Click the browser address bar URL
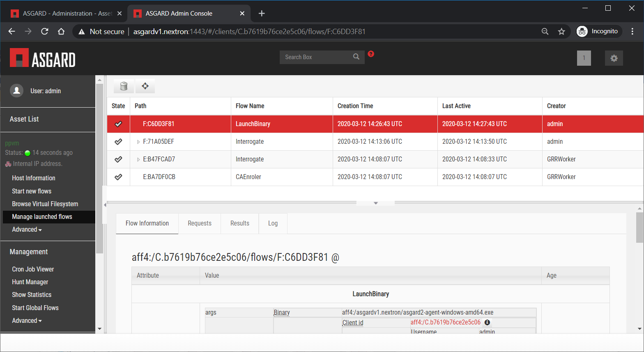 [x=249, y=32]
